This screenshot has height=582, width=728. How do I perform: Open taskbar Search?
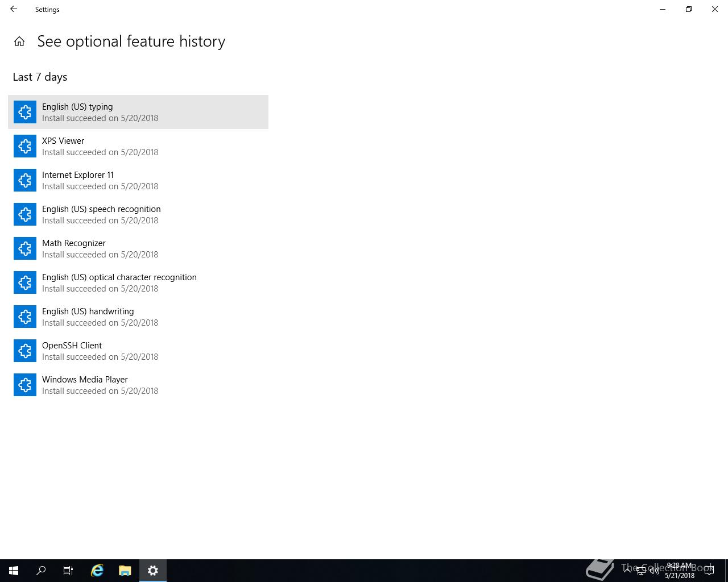[x=41, y=571]
